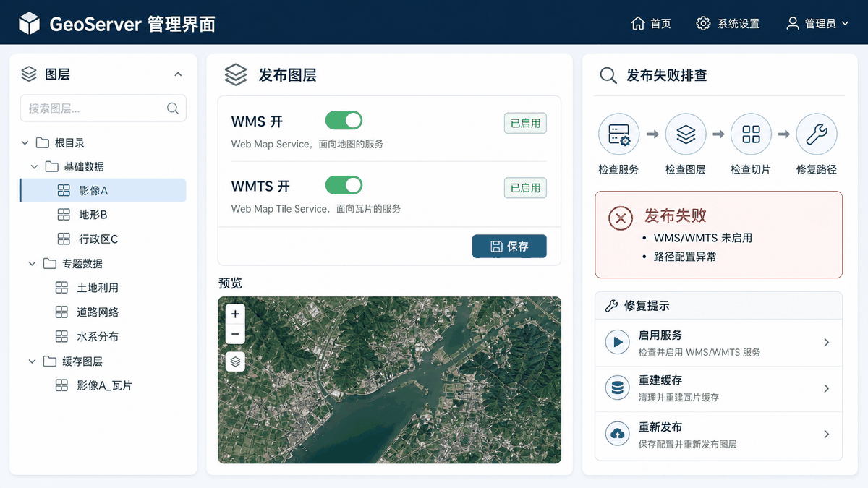868x488 pixels.
Task: Open 重建缓存 via its right chevron
Action: coord(827,389)
